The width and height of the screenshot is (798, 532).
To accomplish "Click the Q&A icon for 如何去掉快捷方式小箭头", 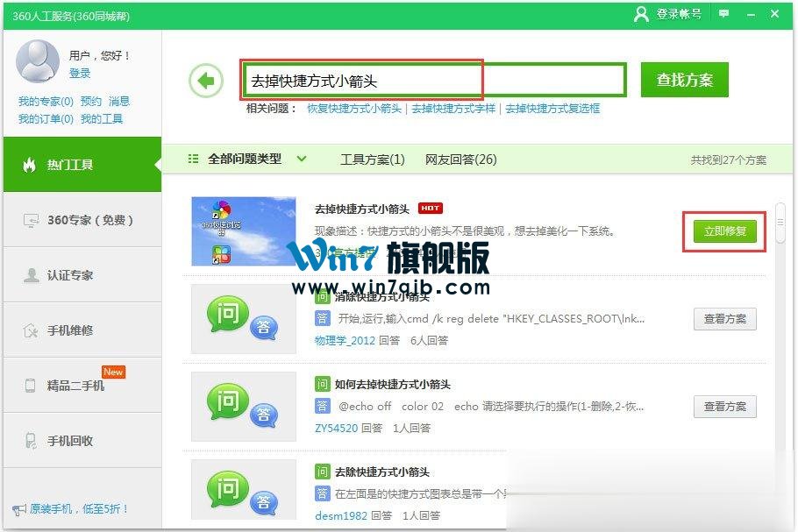I will (x=243, y=407).
